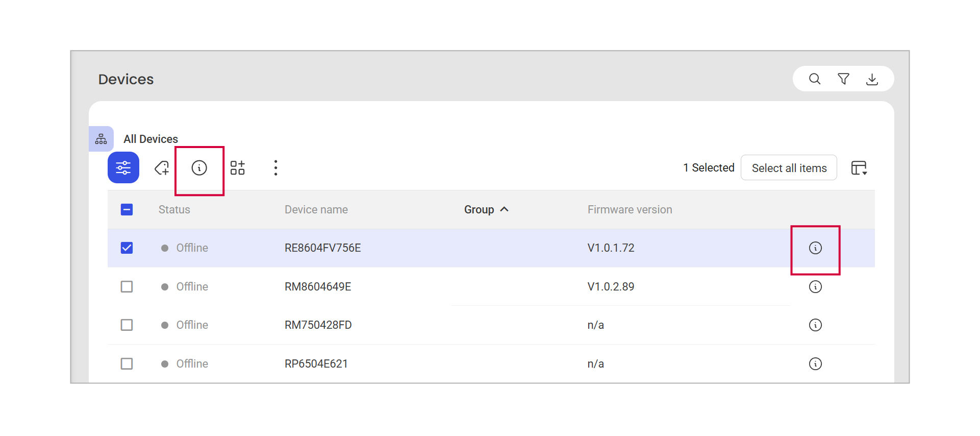
Task: Show info for device RM8604649E
Action: click(815, 287)
